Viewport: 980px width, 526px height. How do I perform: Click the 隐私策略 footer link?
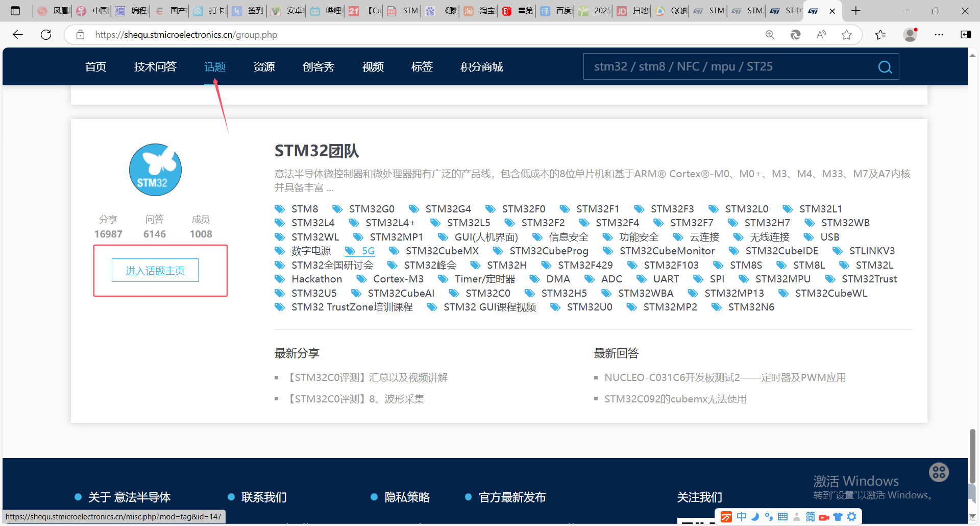[x=407, y=497]
